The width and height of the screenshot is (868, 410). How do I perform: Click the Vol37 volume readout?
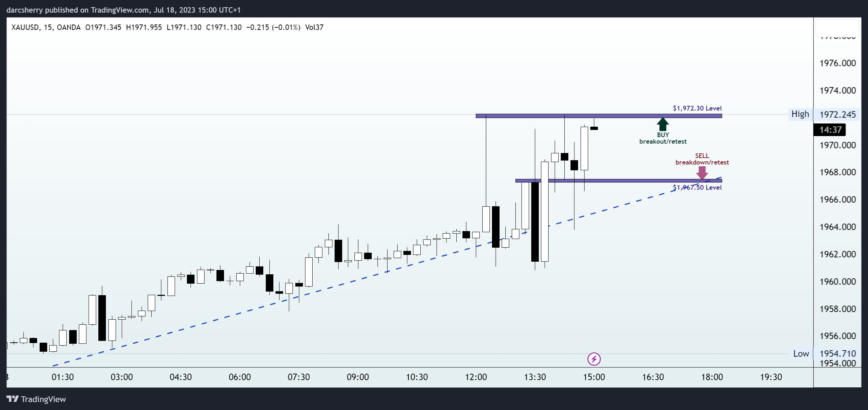[x=314, y=27]
